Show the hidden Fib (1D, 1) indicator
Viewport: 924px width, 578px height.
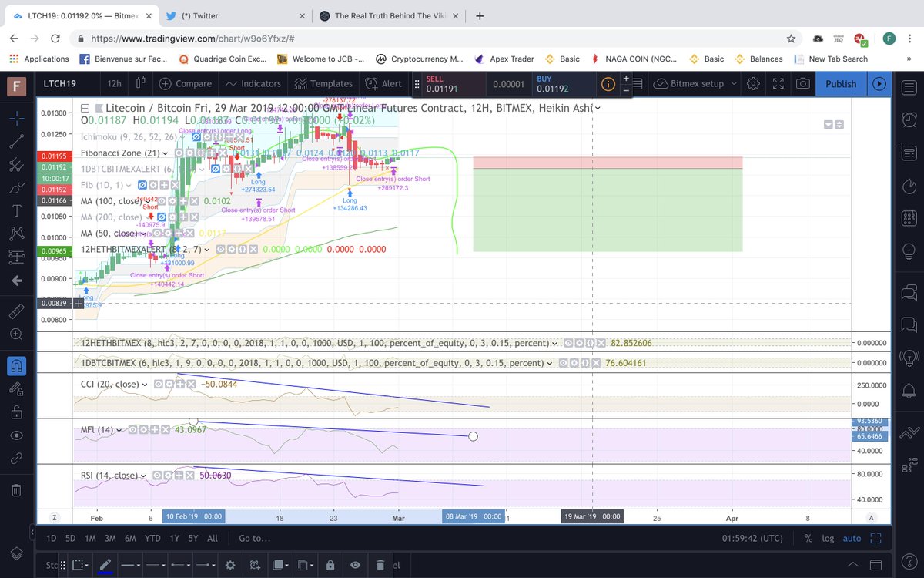coord(142,185)
